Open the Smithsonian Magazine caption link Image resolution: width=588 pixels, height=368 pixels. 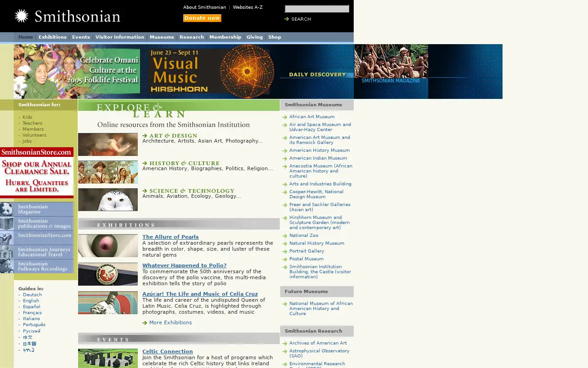[390, 81]
